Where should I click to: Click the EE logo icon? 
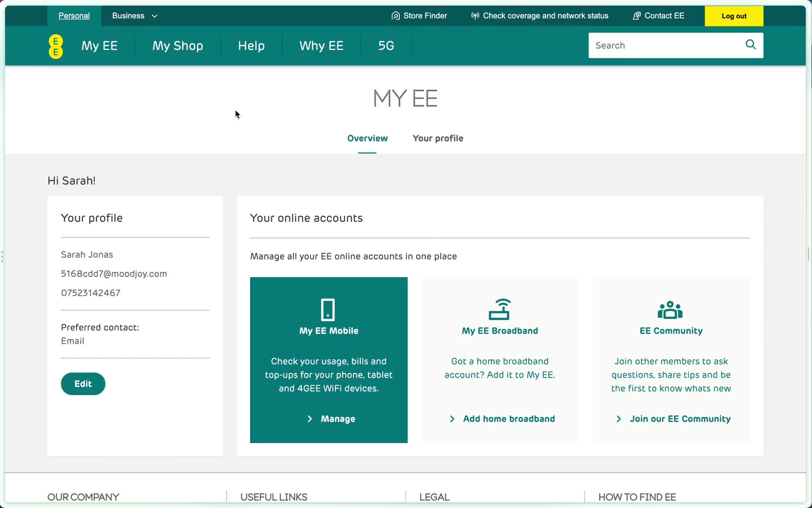(x=56, y=46)
